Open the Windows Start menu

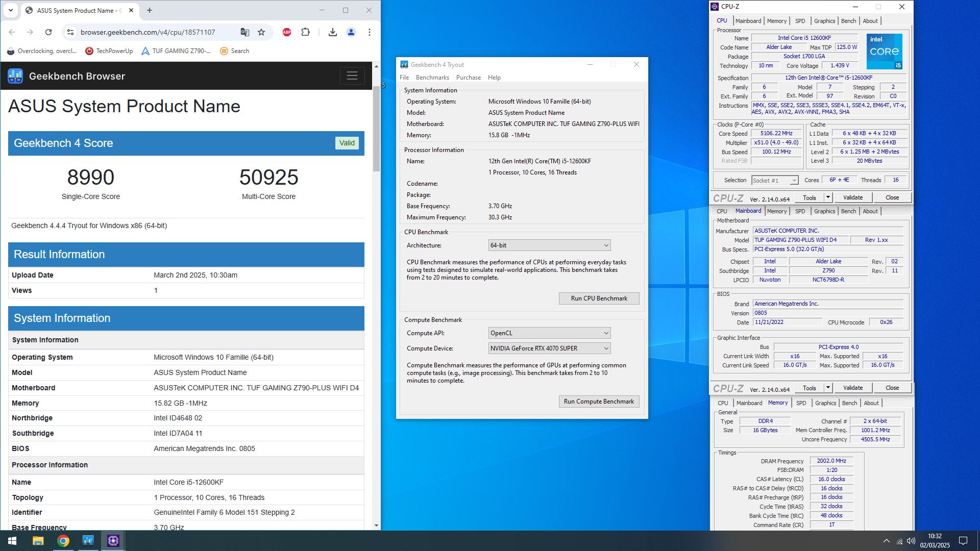12,541
